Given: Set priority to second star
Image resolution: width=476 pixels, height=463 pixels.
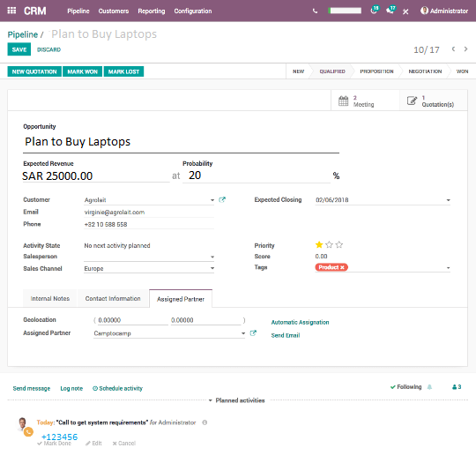Looking at the screenshot, I should [329, 244].
